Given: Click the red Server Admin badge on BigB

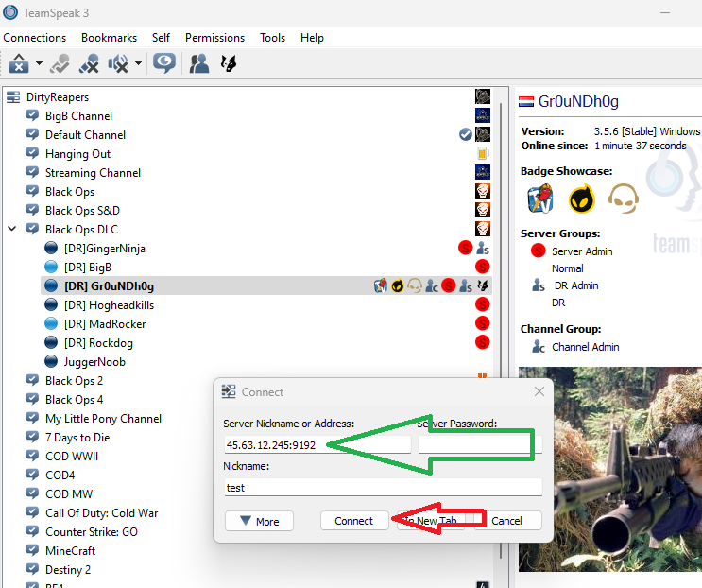Looking at the screenshot, I should (483, 268).
